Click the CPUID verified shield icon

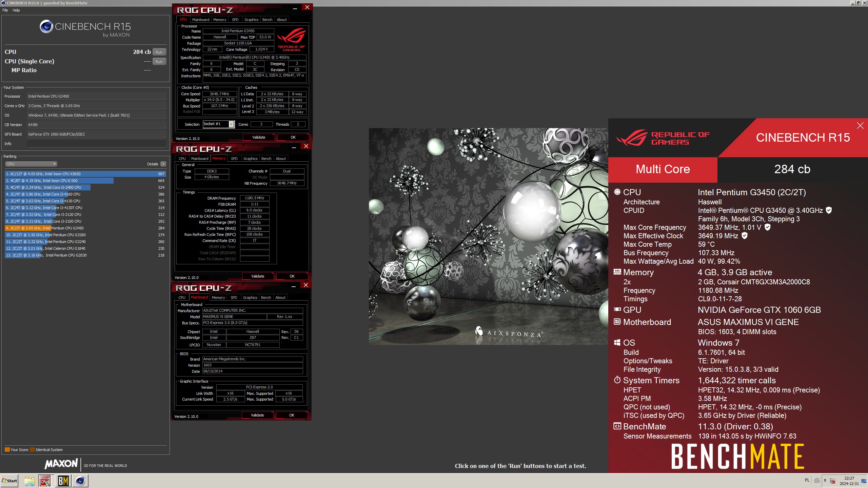point(829,210)
